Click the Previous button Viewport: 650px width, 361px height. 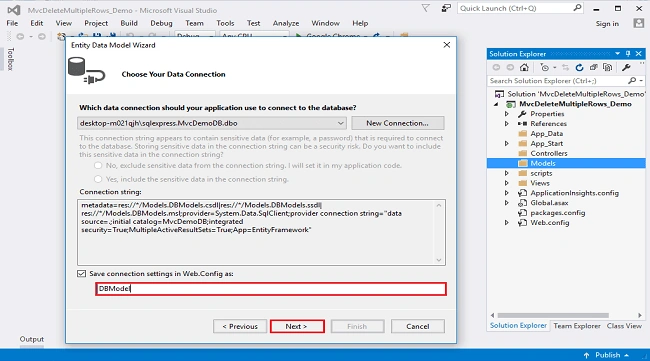coord(240,326)
